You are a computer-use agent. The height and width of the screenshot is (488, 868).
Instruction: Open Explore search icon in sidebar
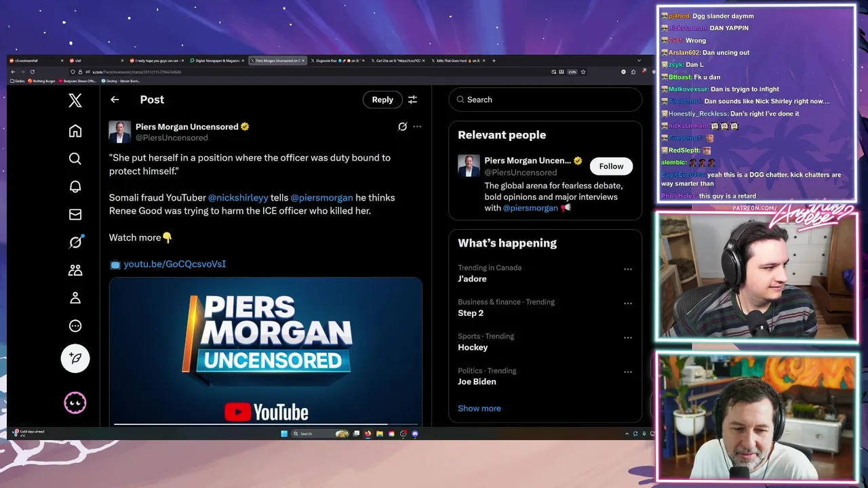pyautogui.click(x=75, y=159)
